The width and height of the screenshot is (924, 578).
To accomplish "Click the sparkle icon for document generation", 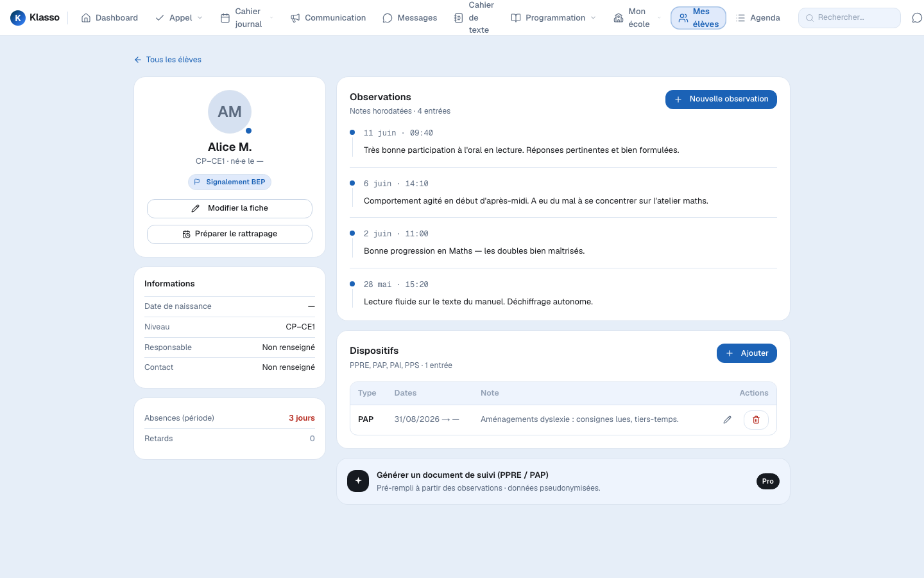I will click(358, 481).
